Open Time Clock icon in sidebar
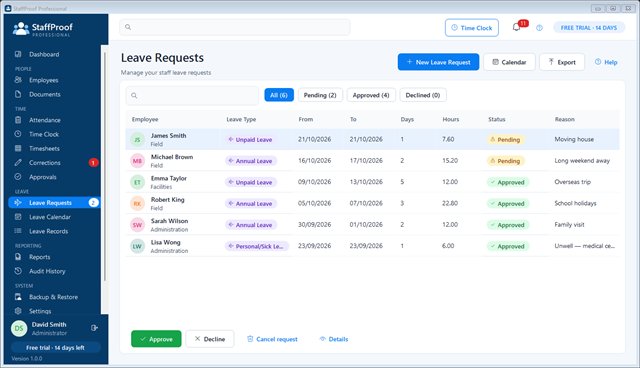640x368 pixels. pos(18,134)
